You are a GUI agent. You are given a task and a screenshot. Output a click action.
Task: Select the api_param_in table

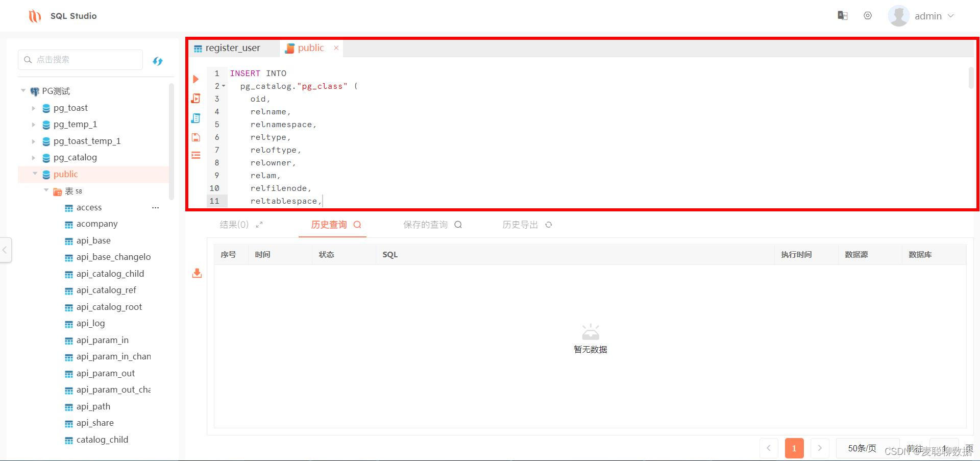point(103,340)
